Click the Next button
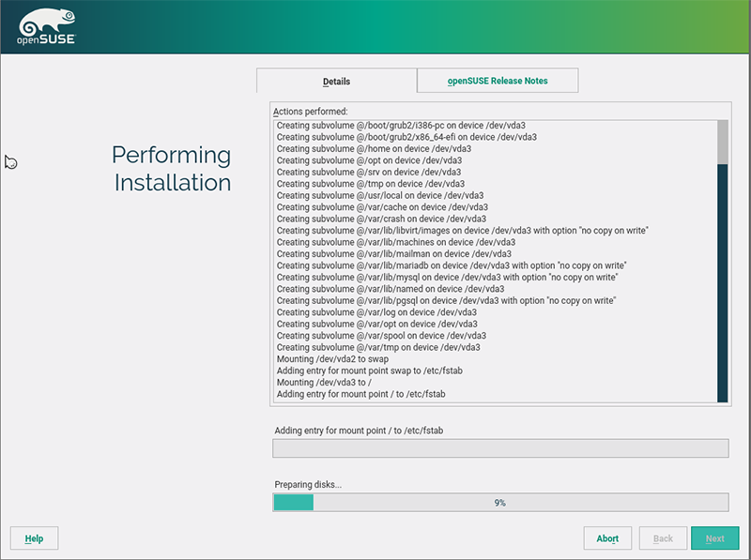 (x=714, y=538)
